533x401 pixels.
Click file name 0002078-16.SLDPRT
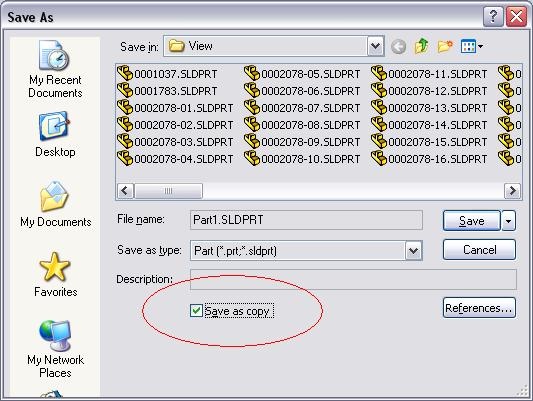(438, 159)
